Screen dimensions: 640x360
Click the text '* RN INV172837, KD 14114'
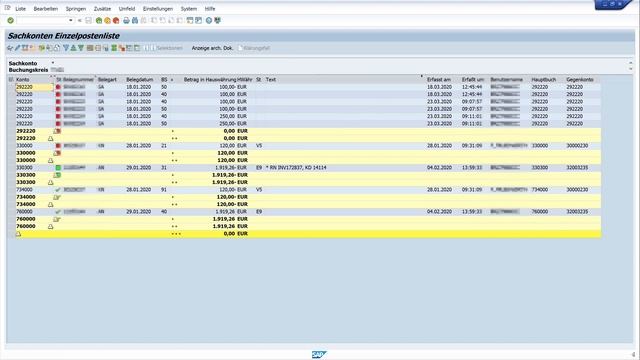[x=296, y=168]
